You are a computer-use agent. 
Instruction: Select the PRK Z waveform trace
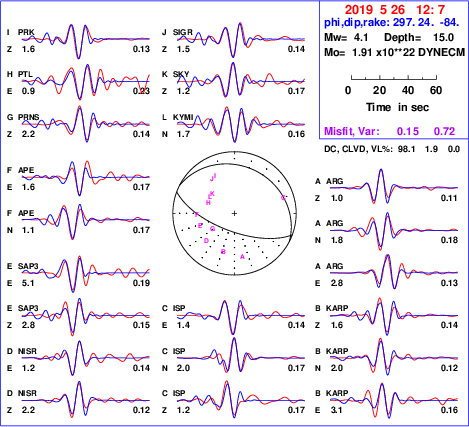tap(86, 41)
